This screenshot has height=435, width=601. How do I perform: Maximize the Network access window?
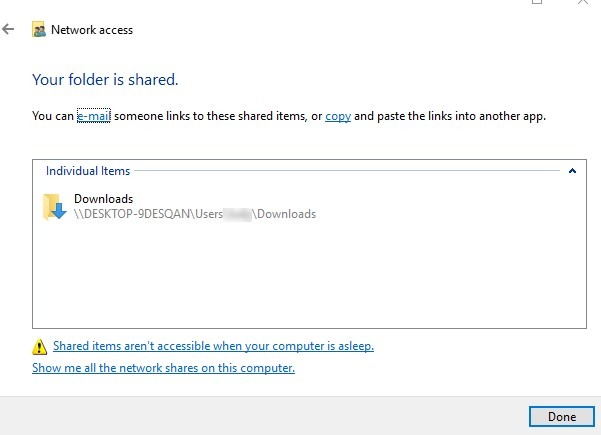(x=538, y=3)
